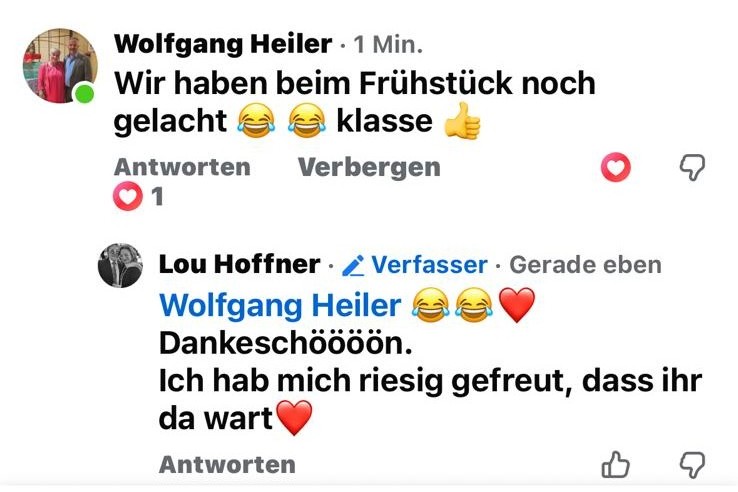Open the 'Gerade eben' reply timestamp
This screenshot has height=492, width=738.
586,265
